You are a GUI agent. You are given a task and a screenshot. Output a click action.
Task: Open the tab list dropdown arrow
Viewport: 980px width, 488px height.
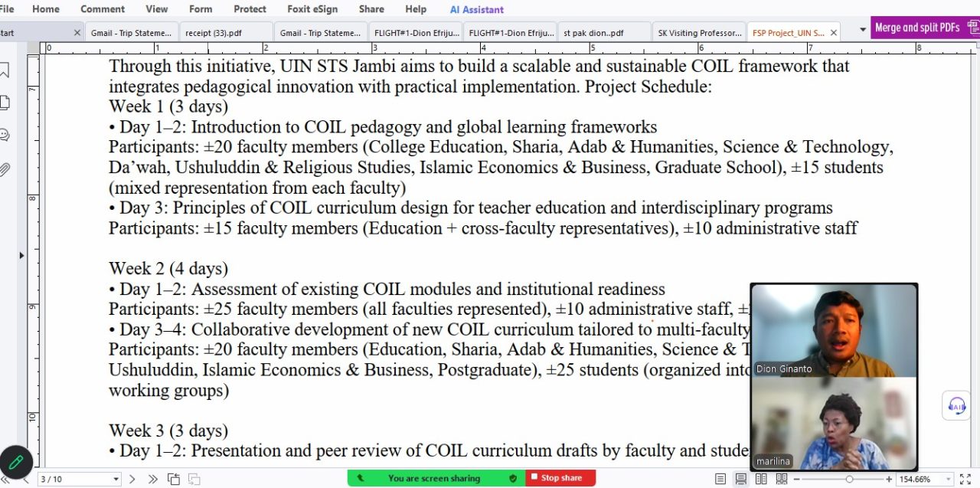point(863,31)
